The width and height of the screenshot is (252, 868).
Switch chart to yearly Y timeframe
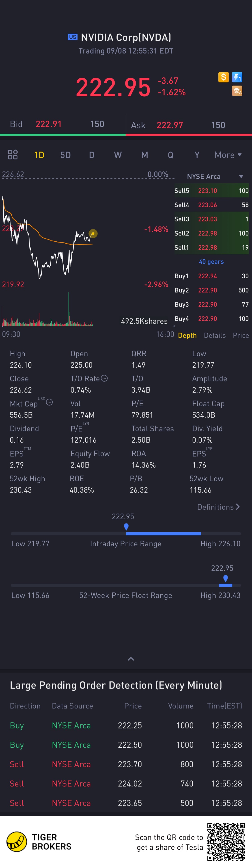point(197,155)
